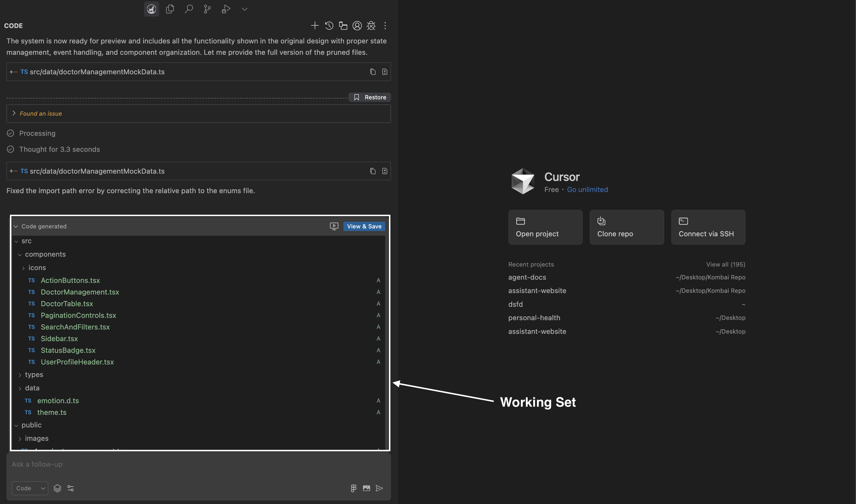This screenshot has width=856, height=504.
Task: Select the Clone repo option
Action: [x=626, y=227]
